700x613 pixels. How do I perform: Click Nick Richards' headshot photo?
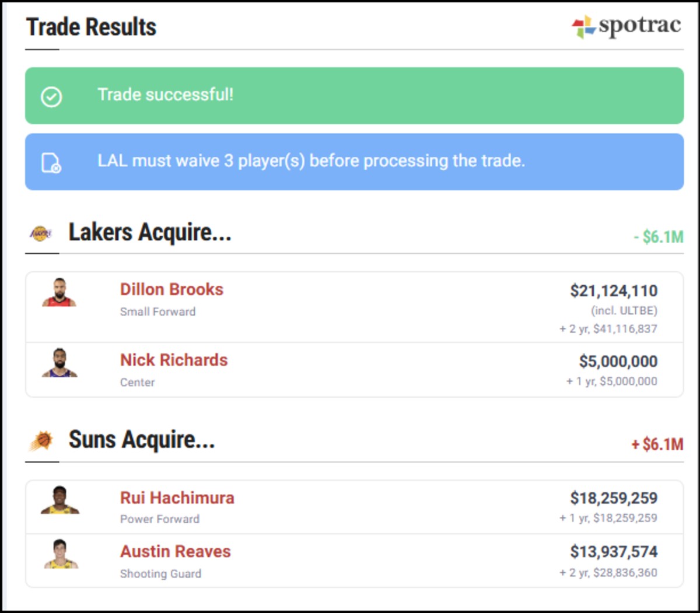60,363
